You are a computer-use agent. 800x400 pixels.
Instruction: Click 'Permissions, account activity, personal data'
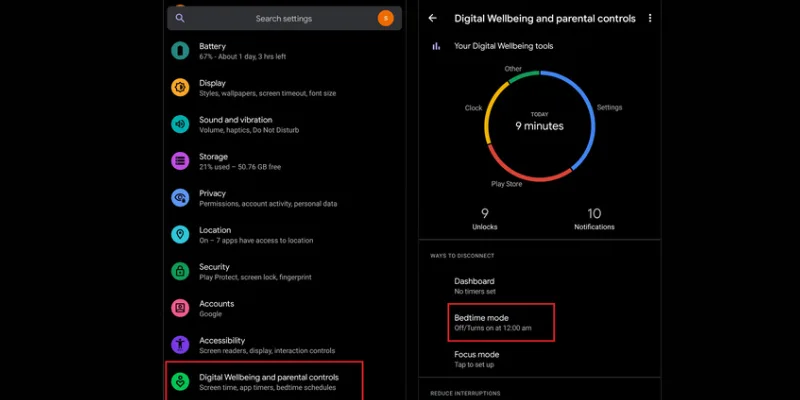click(x=268, y=204)
